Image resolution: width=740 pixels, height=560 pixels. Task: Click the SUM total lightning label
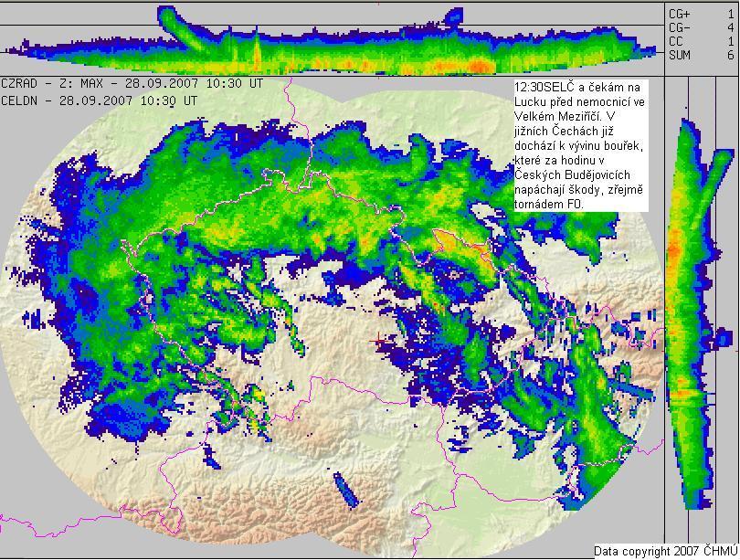pyautogui.click(x=680, y=56)
